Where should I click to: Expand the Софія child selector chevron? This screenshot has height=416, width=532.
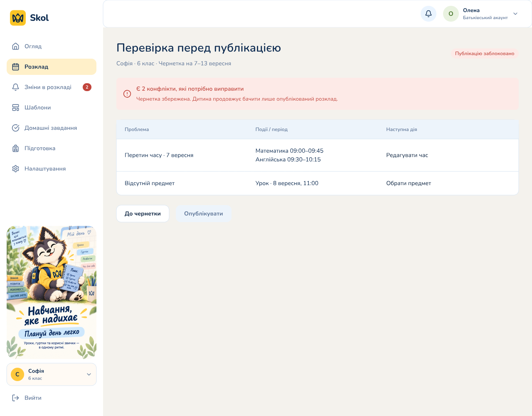pyautogui.click(x=89, y=374)
